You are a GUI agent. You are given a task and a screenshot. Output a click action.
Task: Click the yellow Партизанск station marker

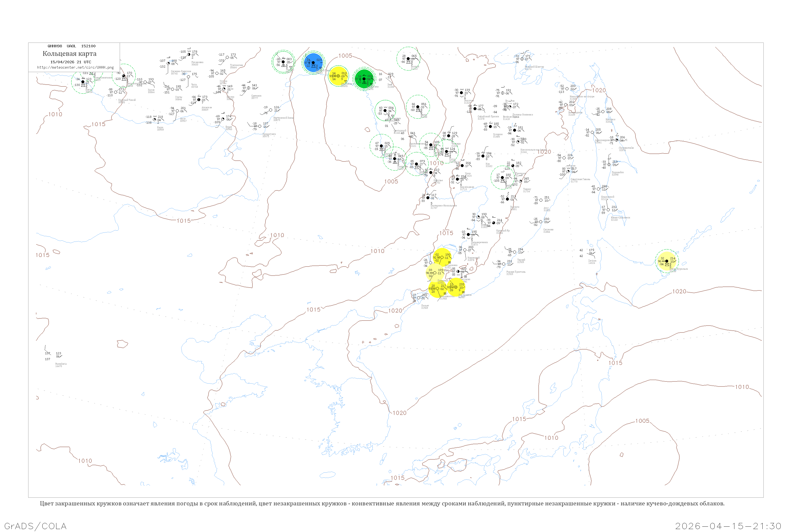coord(456,287)
